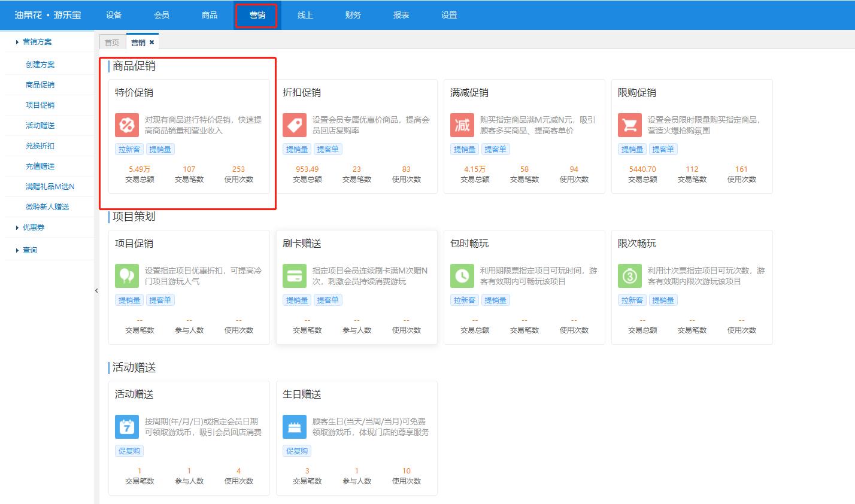Click the 活动赠送 blue calendar icon
This screenshot has height=504, width=855.
126,427
